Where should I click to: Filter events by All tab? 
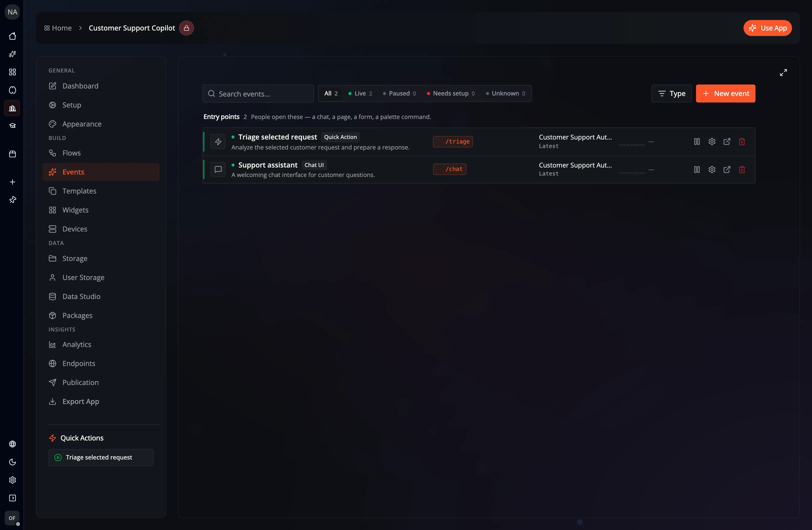tap(330, 93)
